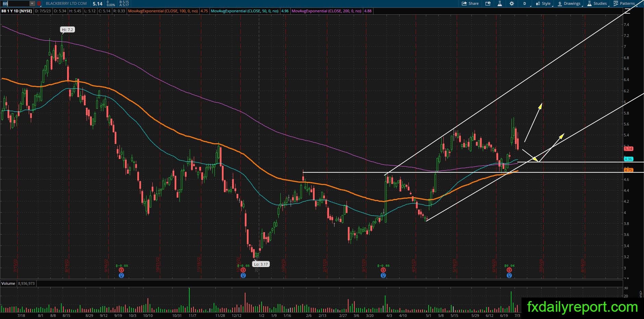644x319 pixels.
Task: Click the red earnings phone icon under $0.06
Action: coord(509,270)
